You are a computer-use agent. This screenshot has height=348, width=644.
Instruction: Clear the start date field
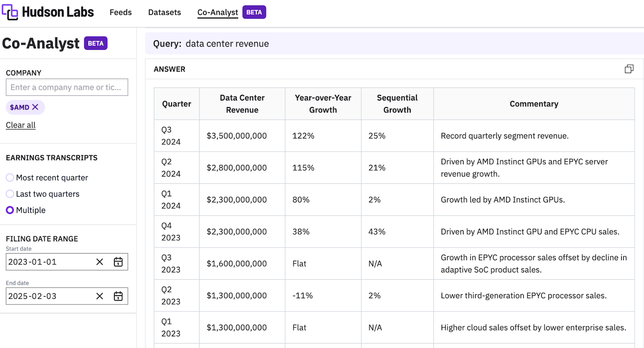click(100, 262)
